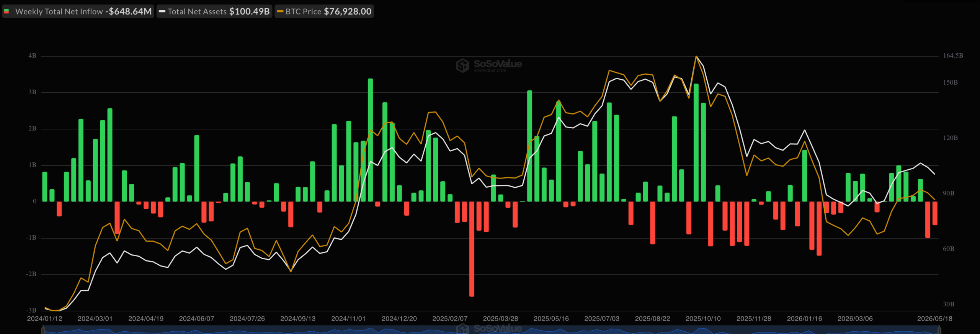
Task: Toggle the Total Net Assets legend series
Action: coord(214,11)
